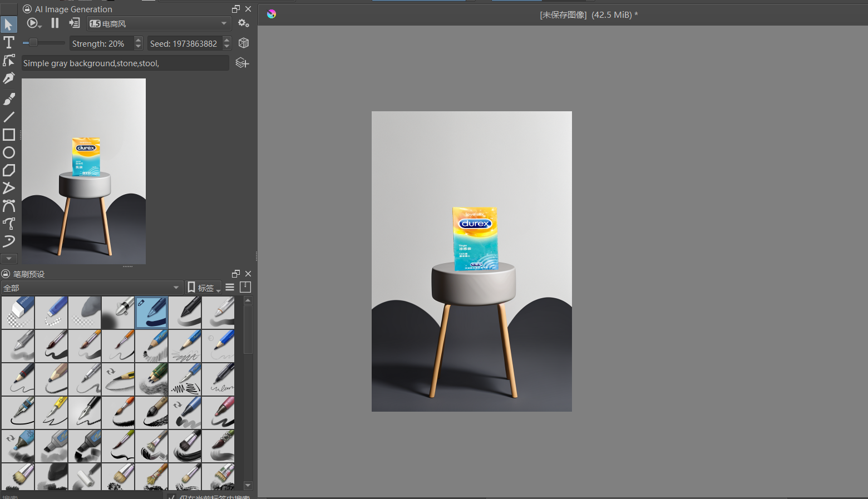Open AI generation settings gear
The height and width of the screenshot is (499, 868).
click(243, 23)
